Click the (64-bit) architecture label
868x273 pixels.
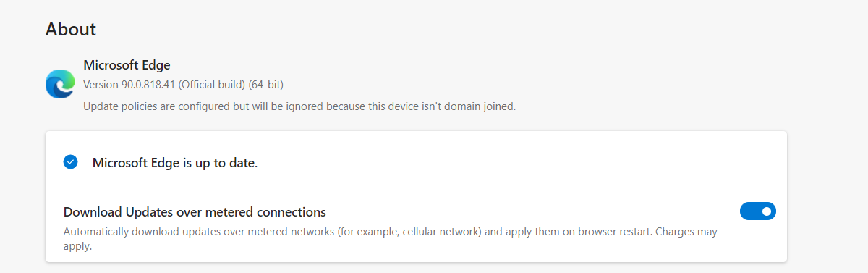(x=266, y=85)
